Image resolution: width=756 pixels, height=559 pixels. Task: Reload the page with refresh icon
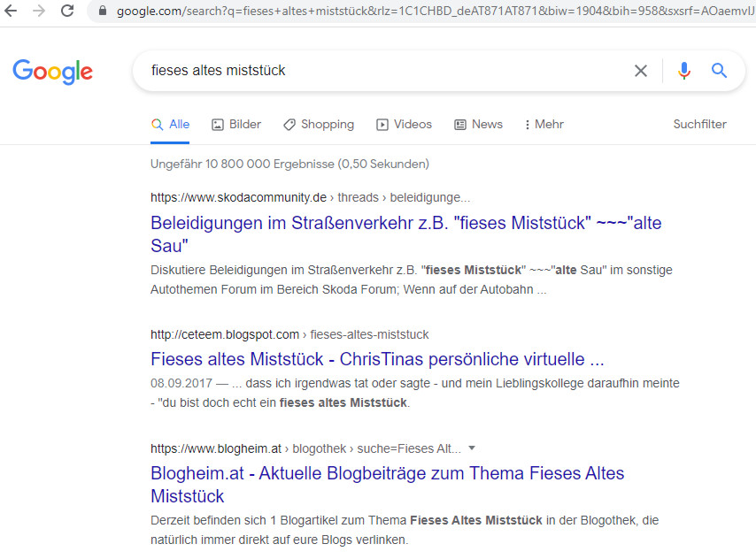coord(67,11)
